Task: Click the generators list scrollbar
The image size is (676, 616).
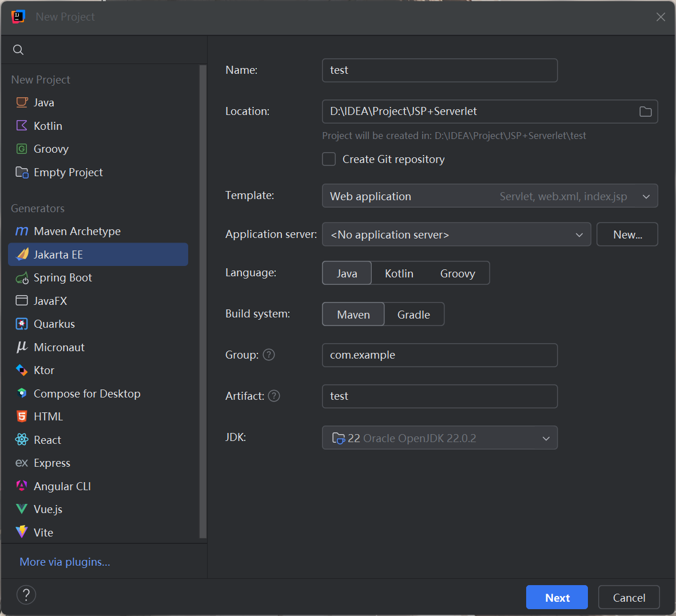Action: (x=203, y=302)
